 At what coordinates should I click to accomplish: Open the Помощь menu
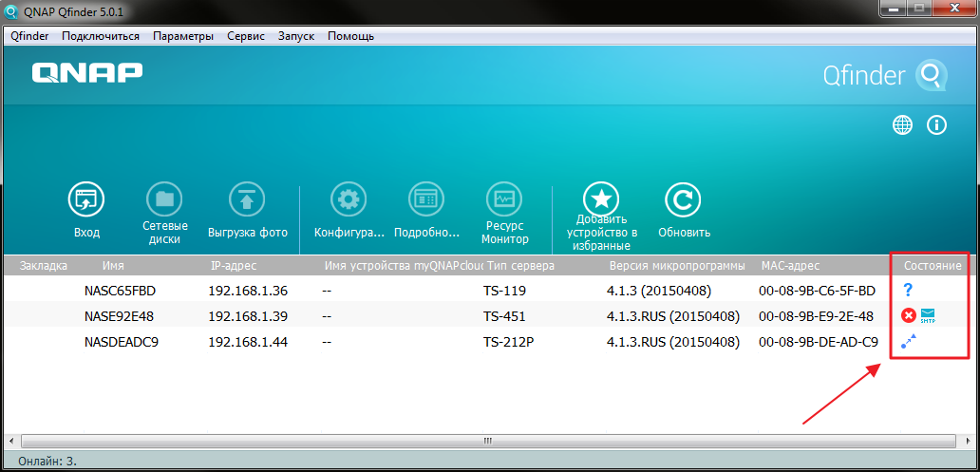pyautogui.click(x=350, y=36)
